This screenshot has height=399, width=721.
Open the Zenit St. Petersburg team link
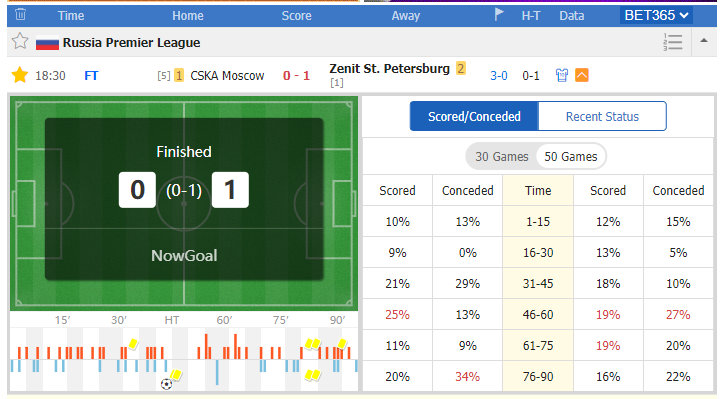tap(389, 68)
